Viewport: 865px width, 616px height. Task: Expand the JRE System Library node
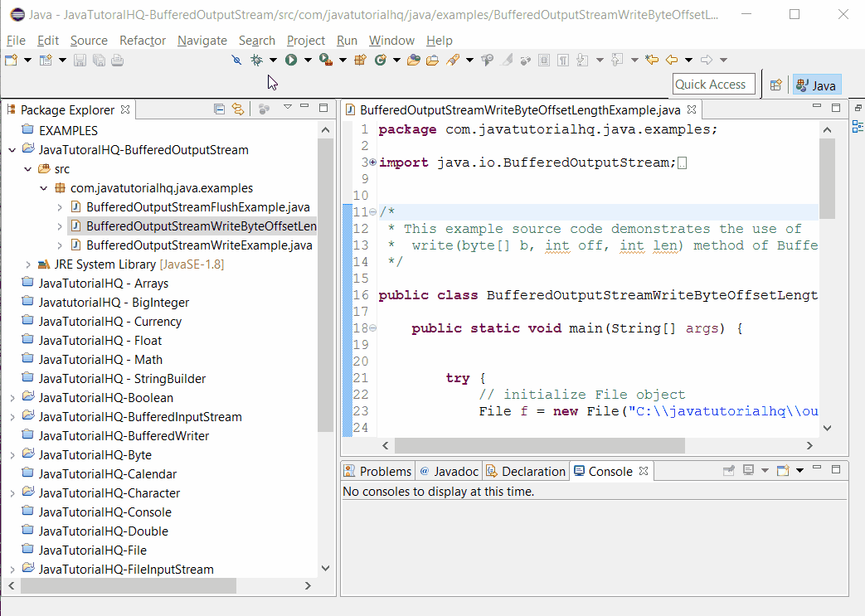pos(27,264)
